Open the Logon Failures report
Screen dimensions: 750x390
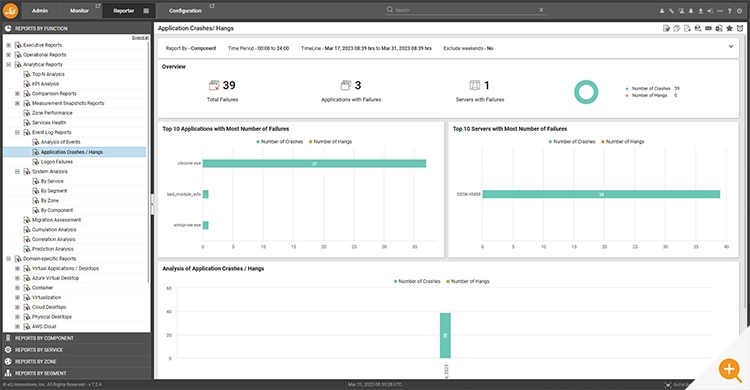[56, 162]
